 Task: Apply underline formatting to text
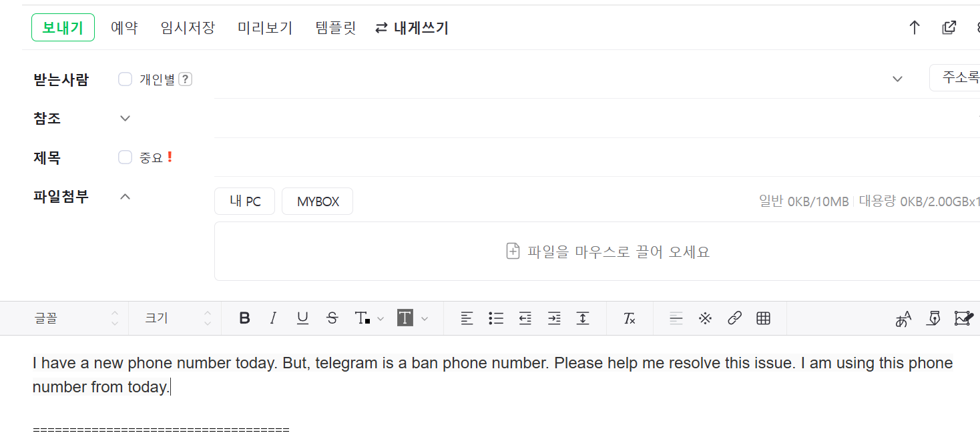[302, 318]
